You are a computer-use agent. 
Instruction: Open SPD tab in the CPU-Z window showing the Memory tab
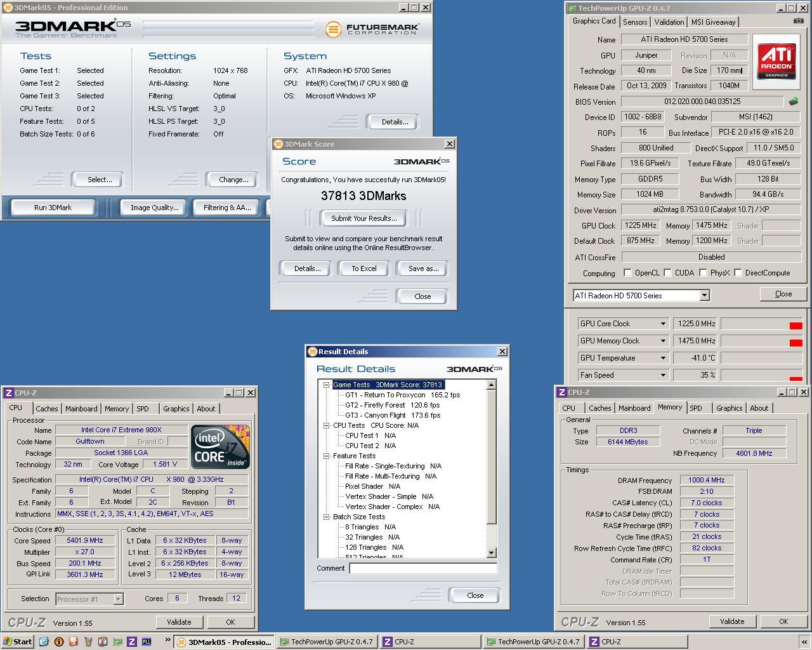696,408
